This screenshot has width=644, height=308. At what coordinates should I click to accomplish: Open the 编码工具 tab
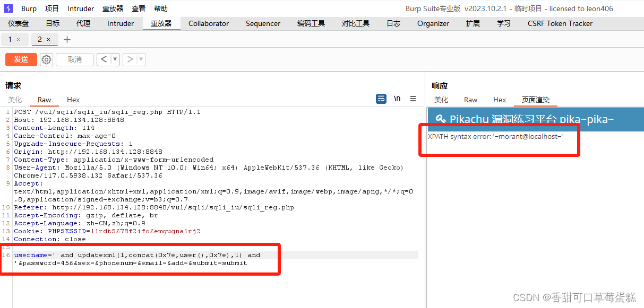click(311, 23)
